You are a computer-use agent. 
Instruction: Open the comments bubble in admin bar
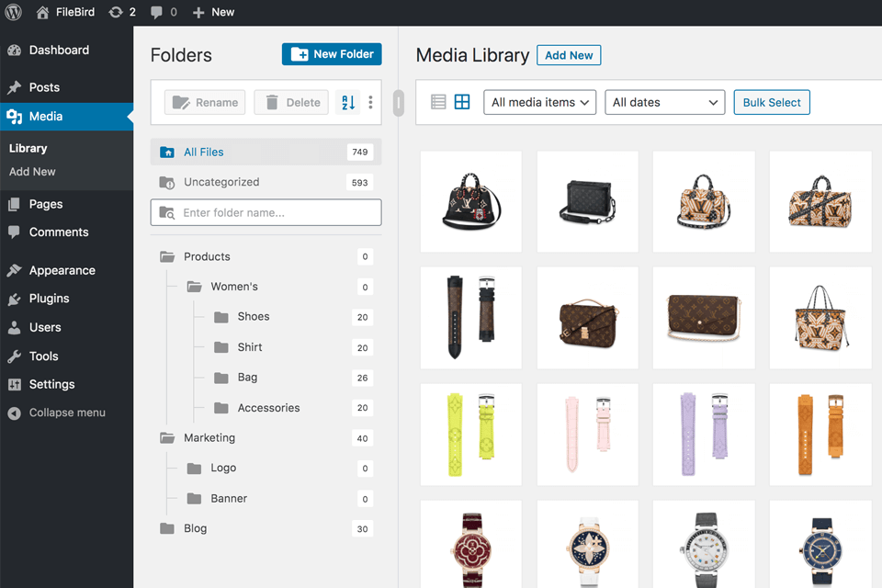point(164,12)
